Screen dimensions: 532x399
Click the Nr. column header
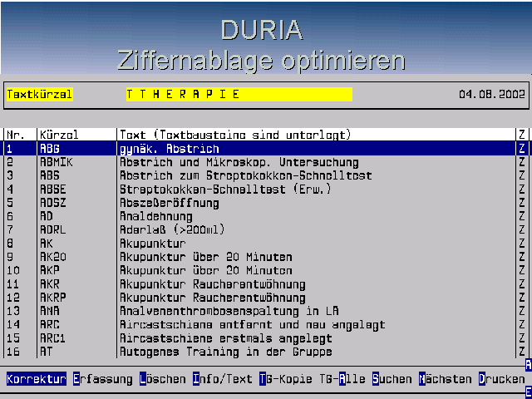click(x=16, y=135)
